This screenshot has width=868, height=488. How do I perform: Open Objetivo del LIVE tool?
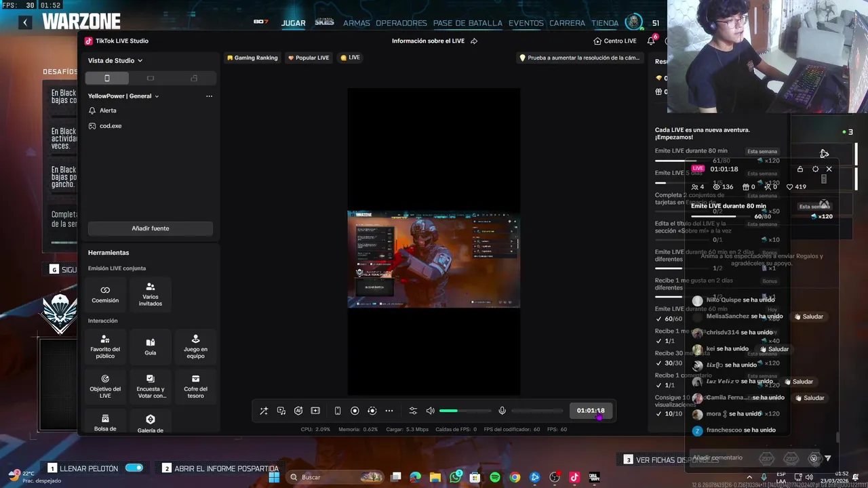[105, 386]
